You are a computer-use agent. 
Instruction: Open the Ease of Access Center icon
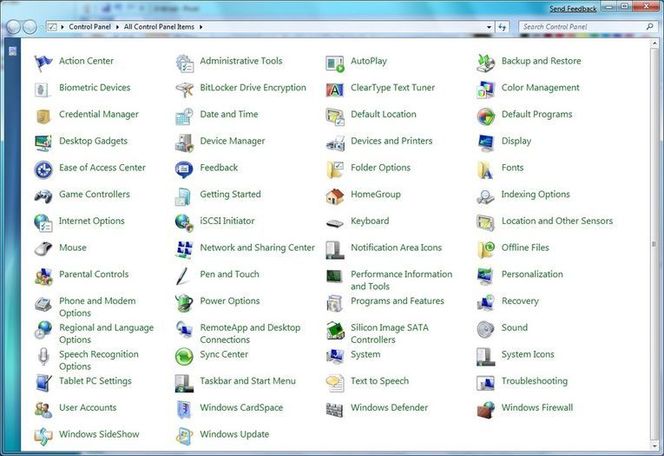pyautogui.click(x=43, y=170)
